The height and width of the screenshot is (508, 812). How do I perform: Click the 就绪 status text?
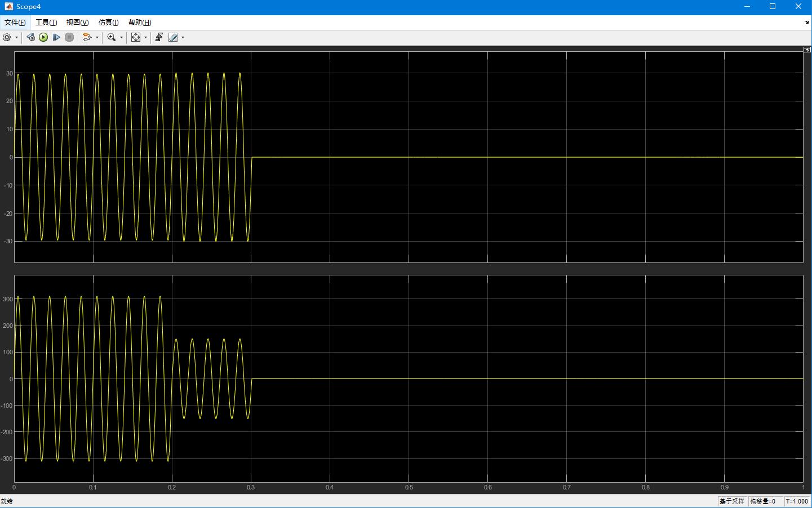click(x=7, y=501)
